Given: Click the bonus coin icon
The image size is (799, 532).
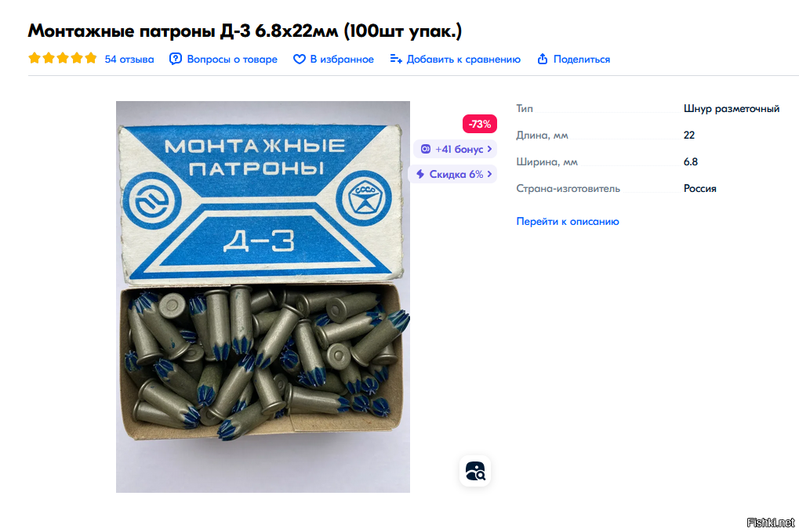Looking at the screenshot, I should (x=426, y=149).
